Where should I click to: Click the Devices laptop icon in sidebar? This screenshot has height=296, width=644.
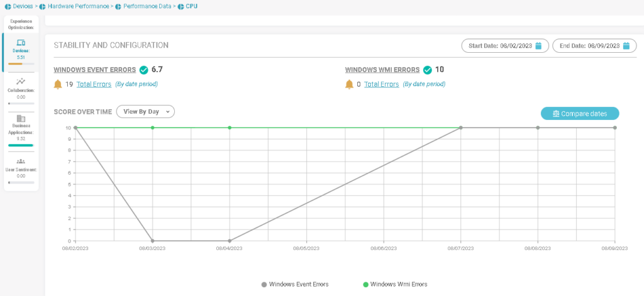tap(21, 42)
